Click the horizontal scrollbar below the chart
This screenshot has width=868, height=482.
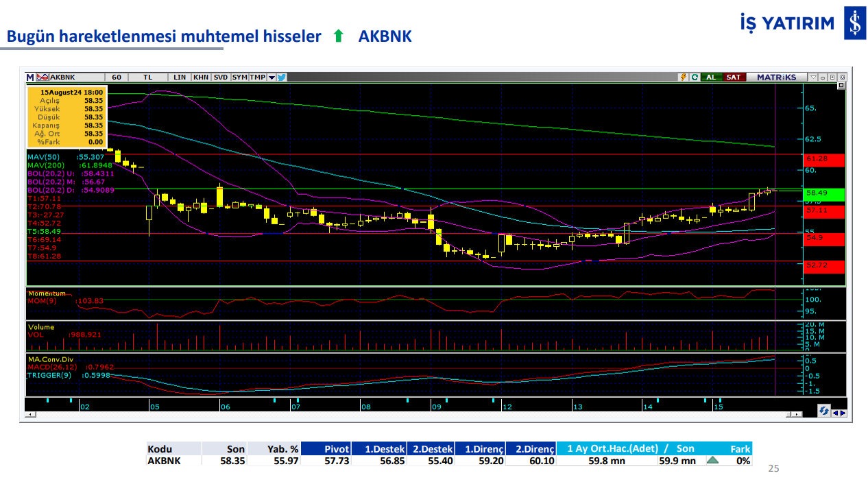[x=411, y=413]
